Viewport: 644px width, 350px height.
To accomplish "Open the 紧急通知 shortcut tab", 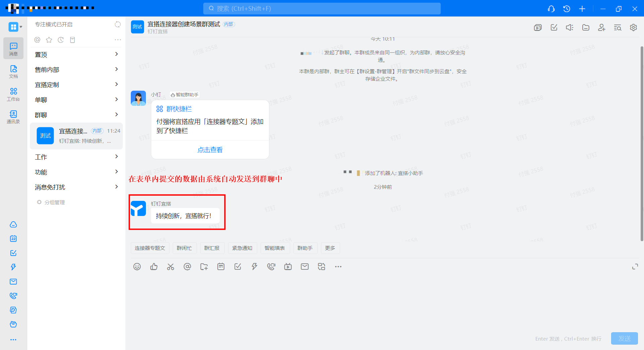I will [x=242, y=248].
